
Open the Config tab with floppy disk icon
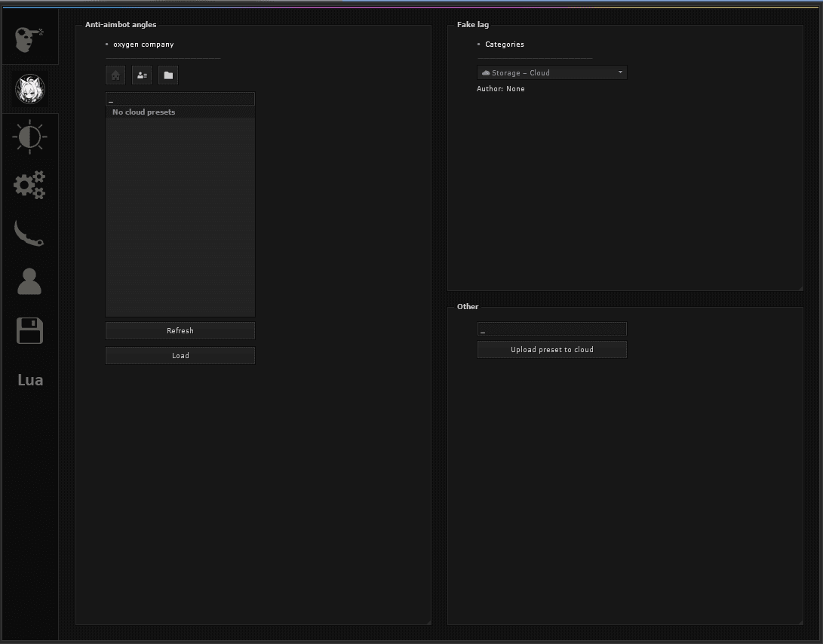tap(29, 330)
